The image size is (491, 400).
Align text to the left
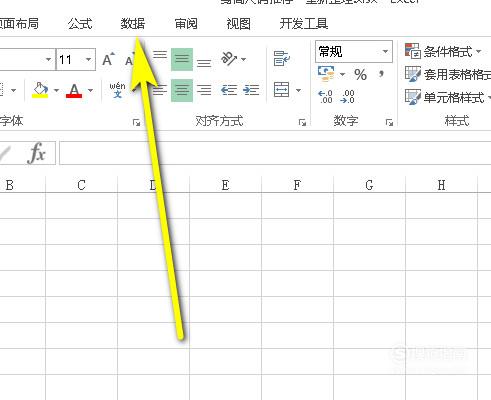[160, 90]
